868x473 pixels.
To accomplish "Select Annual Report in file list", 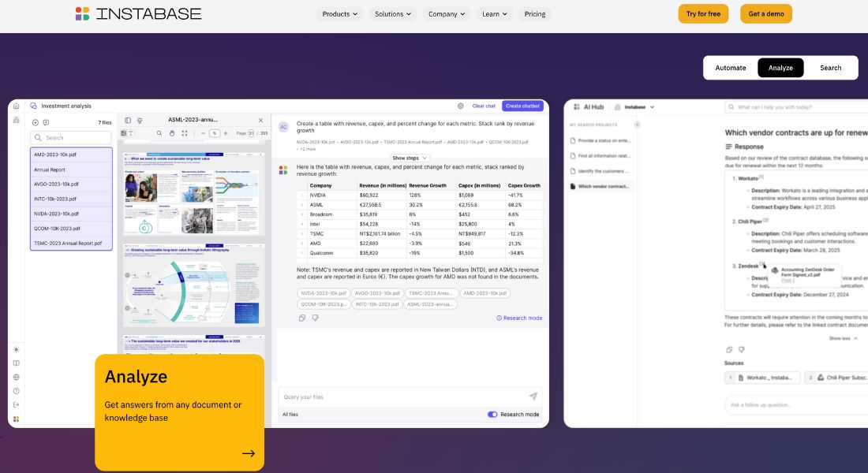I will coord(71,169).
